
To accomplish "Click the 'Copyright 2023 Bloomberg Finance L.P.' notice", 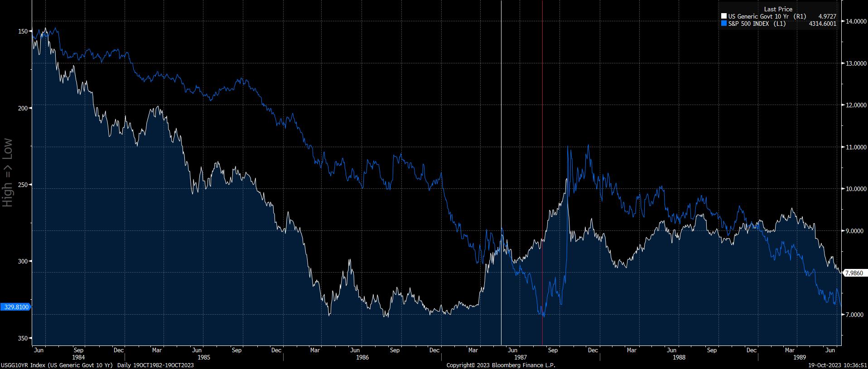I will click(x=501, y=365).
